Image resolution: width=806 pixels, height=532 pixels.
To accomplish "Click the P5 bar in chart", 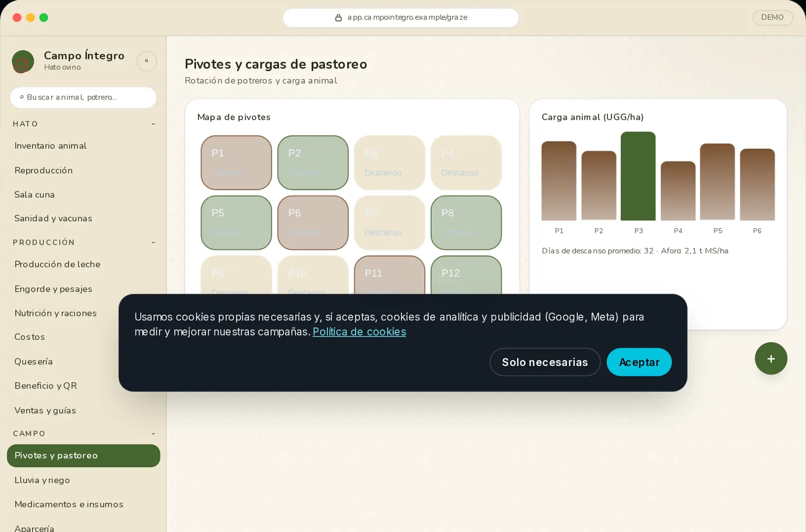I will pyautogui.click(x=717, y=182).
